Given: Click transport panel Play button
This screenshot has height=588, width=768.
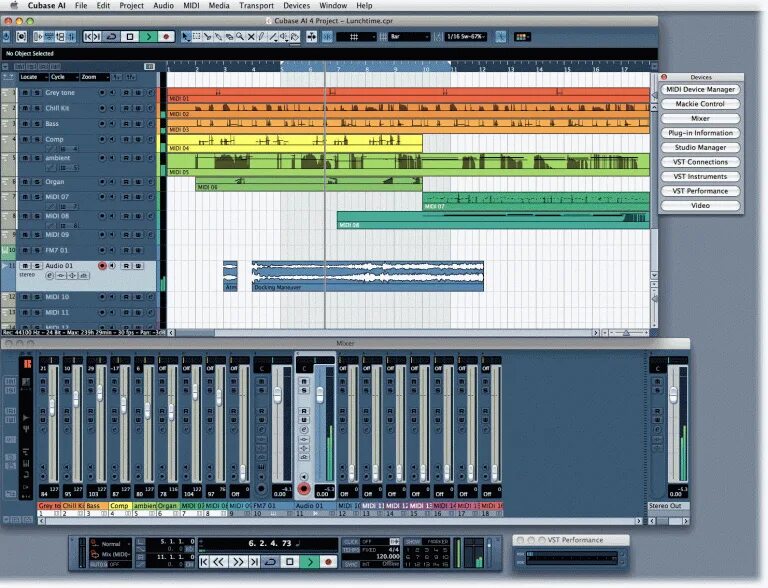Looking at the screenshot, I should tap(310, 562).
